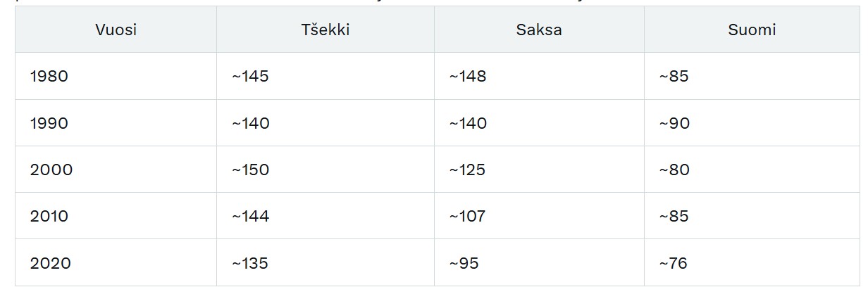
Task: Click the Suomi column header
Action: 752,30
